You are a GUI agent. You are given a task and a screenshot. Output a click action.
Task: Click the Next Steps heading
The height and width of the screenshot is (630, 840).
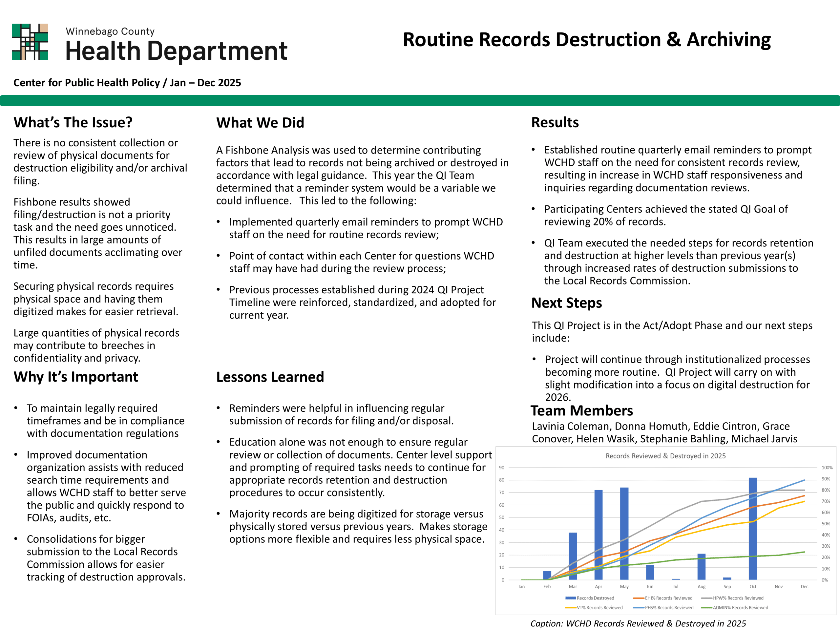[567, 303]
